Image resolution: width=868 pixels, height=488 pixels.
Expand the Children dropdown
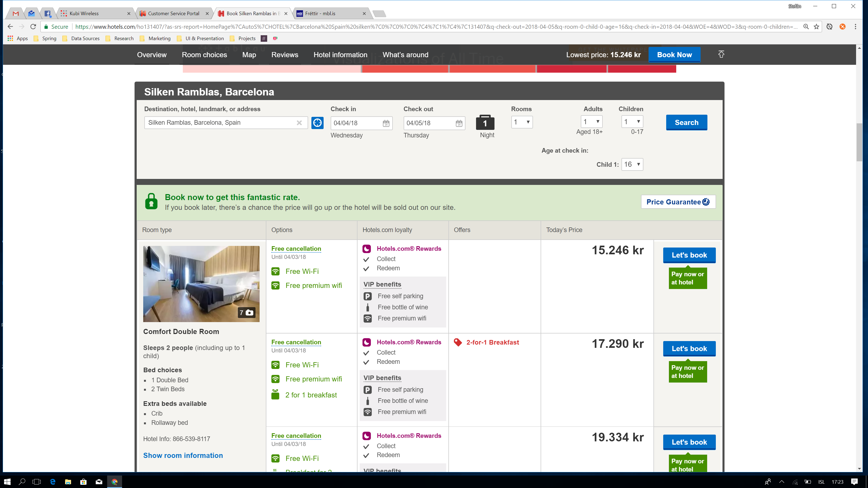point(632,121)
